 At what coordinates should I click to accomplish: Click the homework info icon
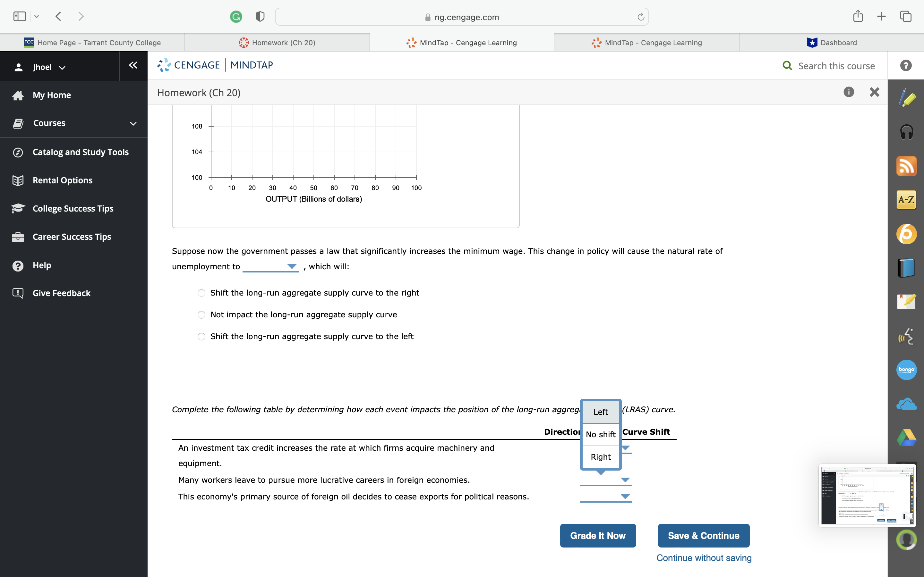pyautogui.click(x=848, y=92)
